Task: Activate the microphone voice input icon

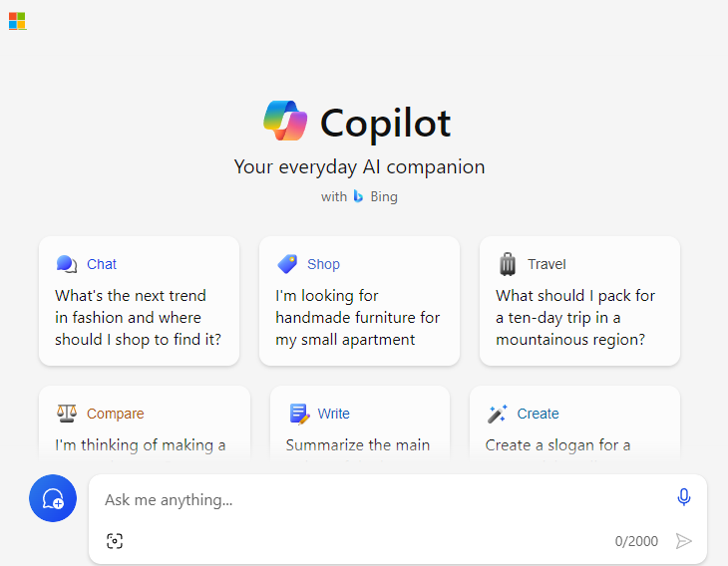Action: click(x=683, y=497)
